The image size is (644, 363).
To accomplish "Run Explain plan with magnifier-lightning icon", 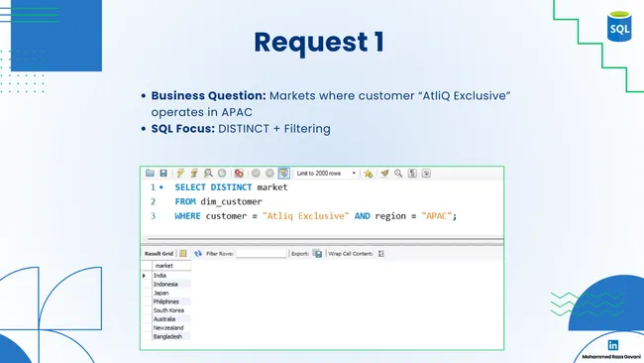I will tap(208, 174).
